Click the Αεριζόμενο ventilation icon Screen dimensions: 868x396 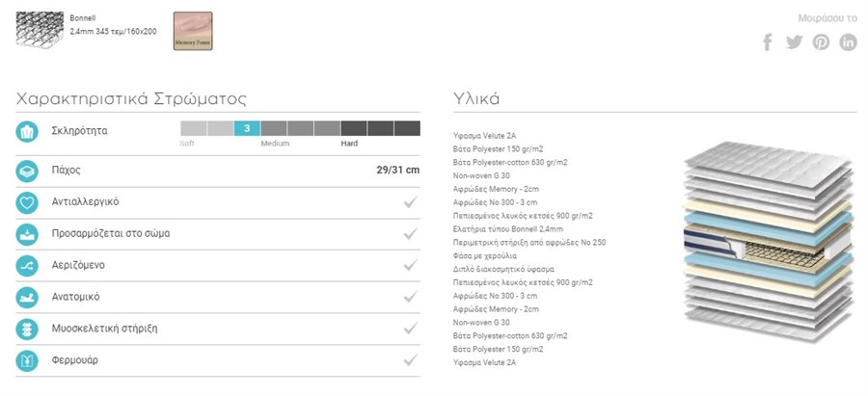[x=27, y=266]
